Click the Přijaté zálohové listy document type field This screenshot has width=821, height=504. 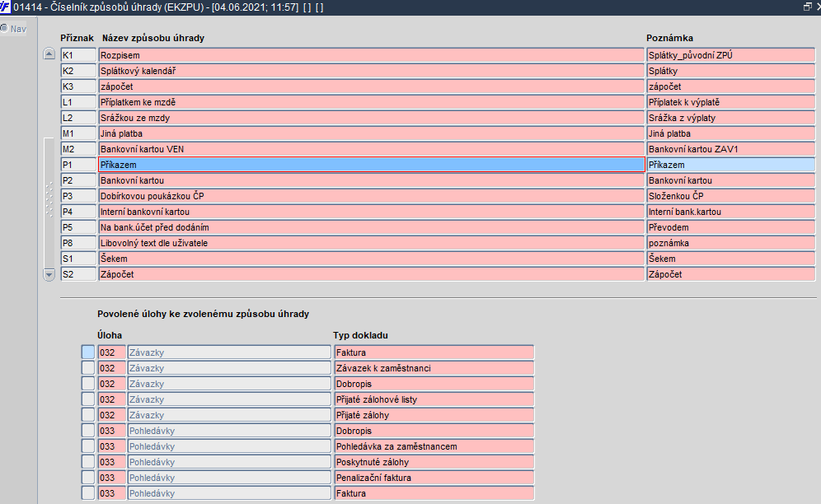click(434, 399)
